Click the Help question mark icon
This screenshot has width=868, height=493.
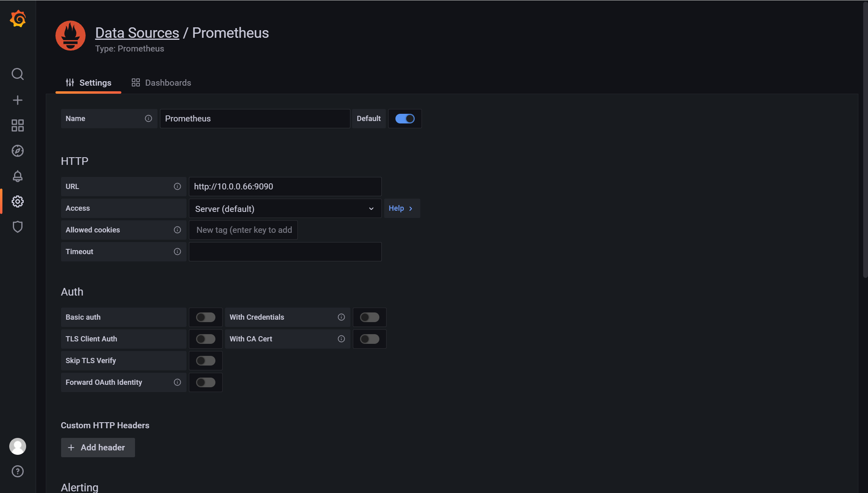pyautogui.click(x=18, y=471)
